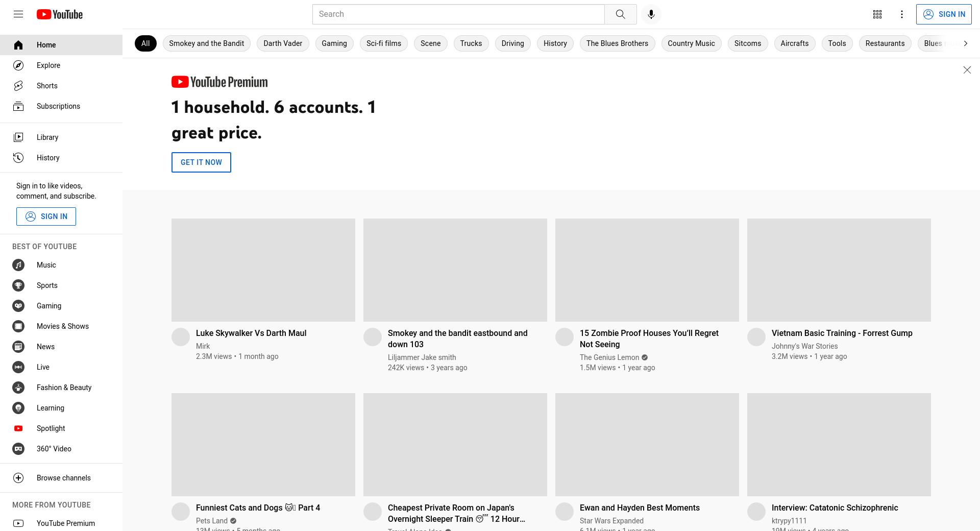
Task: Open Mirk channel name
Action: [203, 346]
